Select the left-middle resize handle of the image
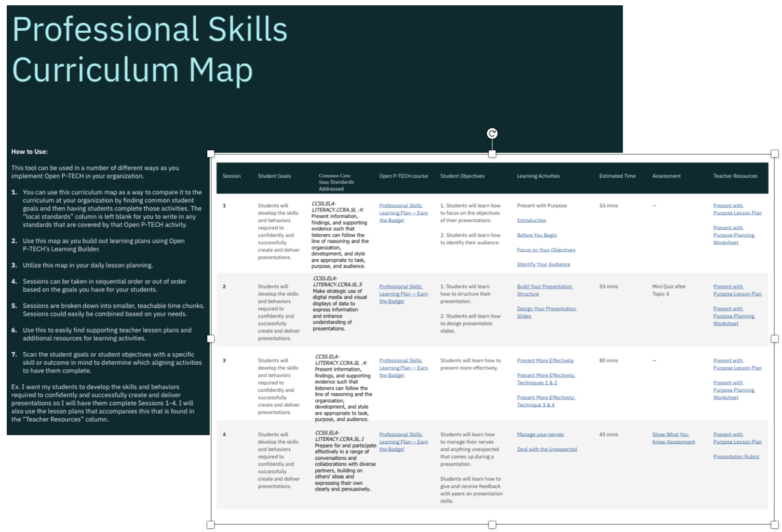782x532 pixels. click(211, 339)
